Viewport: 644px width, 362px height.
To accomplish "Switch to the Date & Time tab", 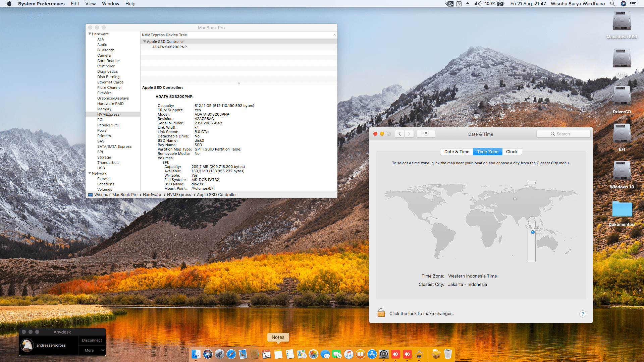I will pos(457,152).
